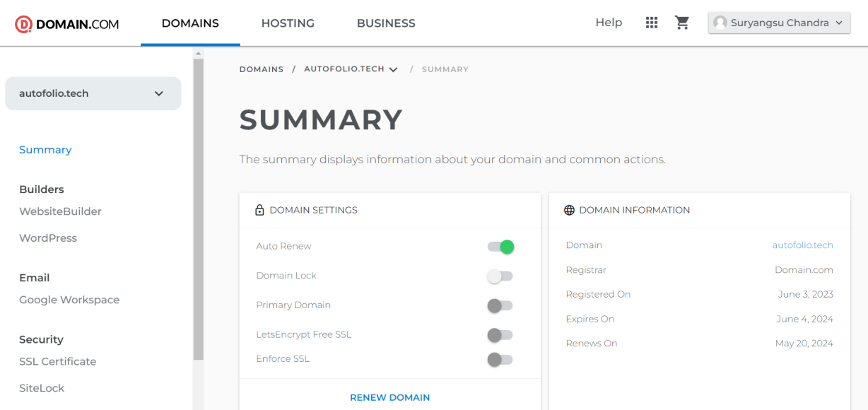Click the sidebar scrollbar thumb
Image resolution: width=868 pixels, height=410 pixels.
tap(198, 209)
